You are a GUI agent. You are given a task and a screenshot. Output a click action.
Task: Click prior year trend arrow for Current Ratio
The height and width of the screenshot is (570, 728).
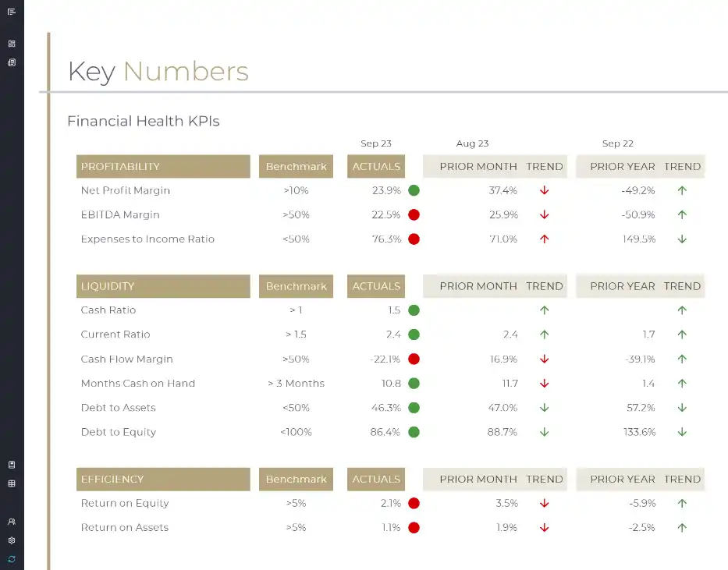(x=681, y=335)
